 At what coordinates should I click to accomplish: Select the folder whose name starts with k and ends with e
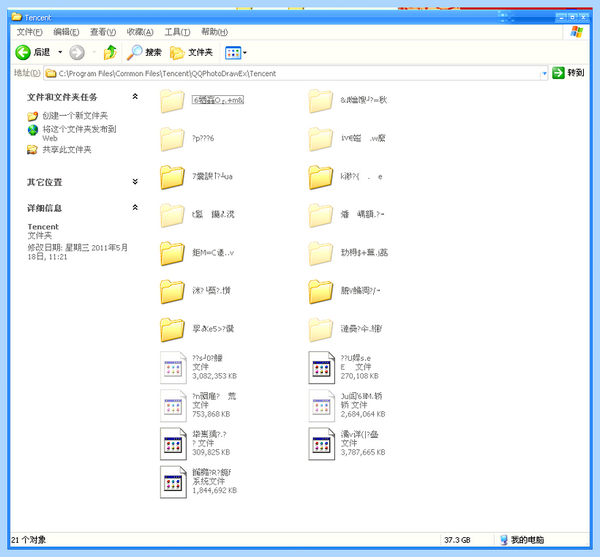coord(346,177)
